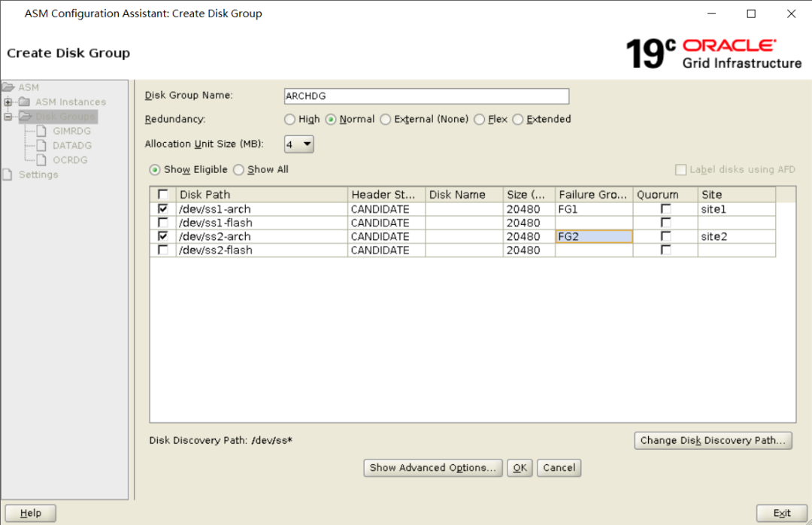Click the Header St... column header
This screenshot has width=812, height=525.
386,194
